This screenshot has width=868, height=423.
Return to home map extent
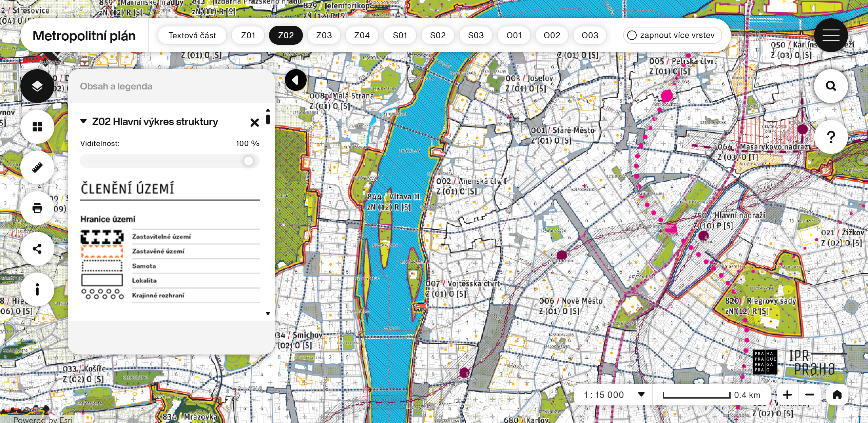(x=837, y=395)
